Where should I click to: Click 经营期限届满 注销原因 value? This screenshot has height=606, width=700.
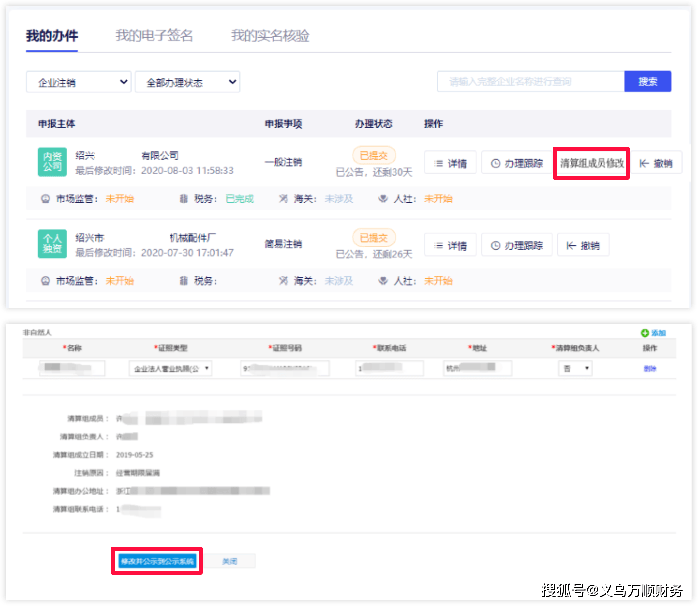coord(138,473)
